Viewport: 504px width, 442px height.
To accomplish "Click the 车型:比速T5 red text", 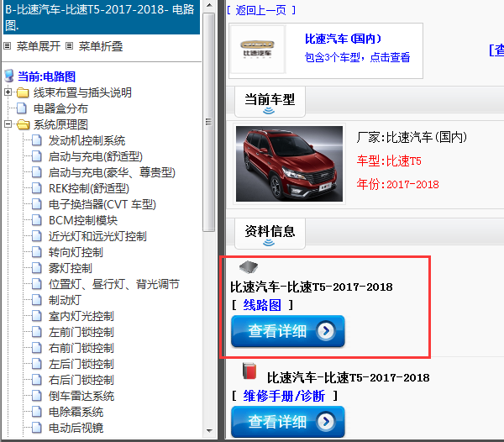I will tap(389, 160).
